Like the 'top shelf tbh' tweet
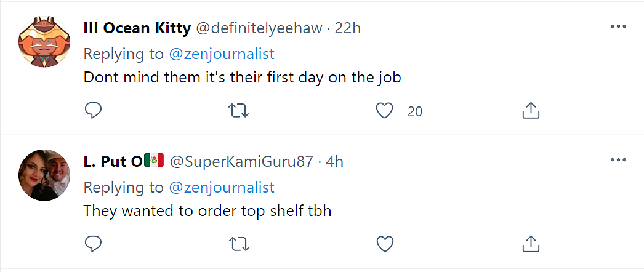The width and height of the screenshot is (644, 272). pyautogui.click(x=385, y=244)
